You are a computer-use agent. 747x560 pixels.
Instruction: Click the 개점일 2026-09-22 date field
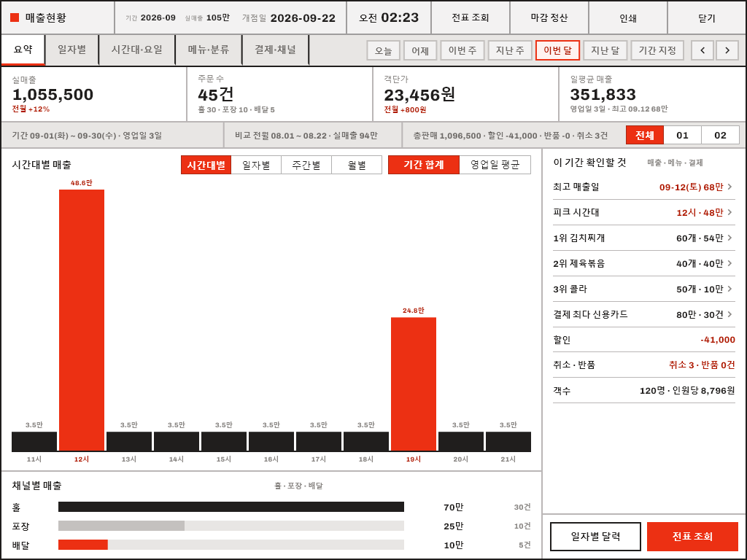289,18
